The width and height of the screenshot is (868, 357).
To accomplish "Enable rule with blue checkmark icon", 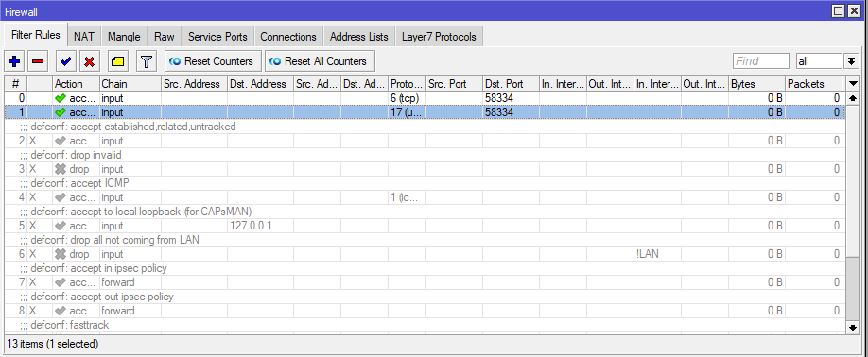I will [x=66, y=61].
